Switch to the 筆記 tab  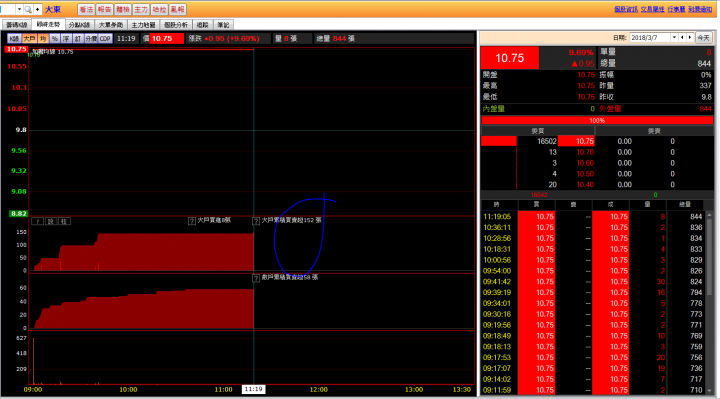224,25
